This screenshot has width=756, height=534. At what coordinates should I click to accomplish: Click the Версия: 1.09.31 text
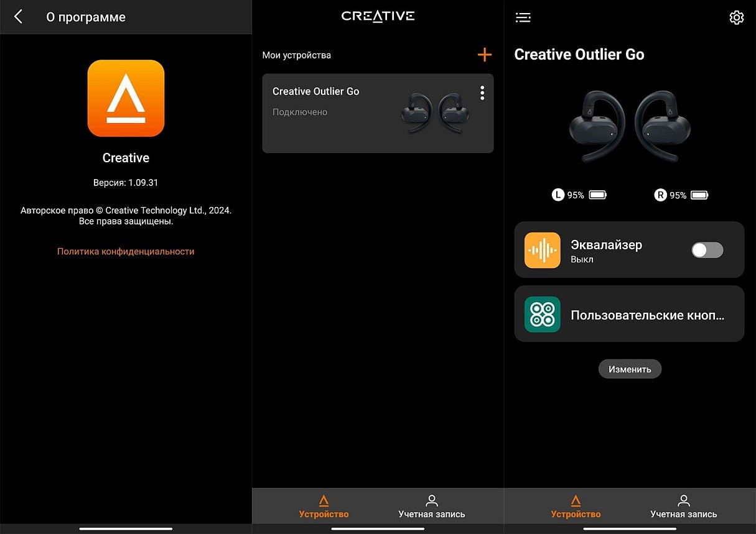(x=126, y=183)
